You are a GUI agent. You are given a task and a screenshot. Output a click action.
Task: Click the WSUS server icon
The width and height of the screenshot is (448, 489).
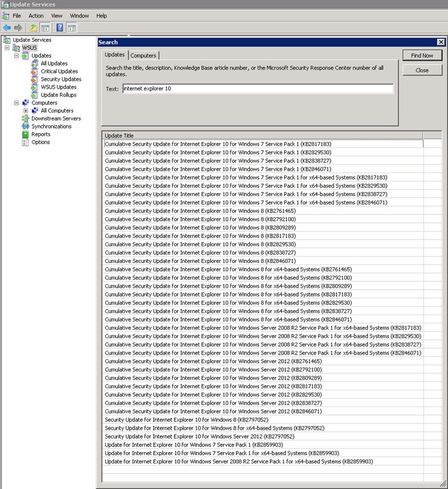[16, 48]
